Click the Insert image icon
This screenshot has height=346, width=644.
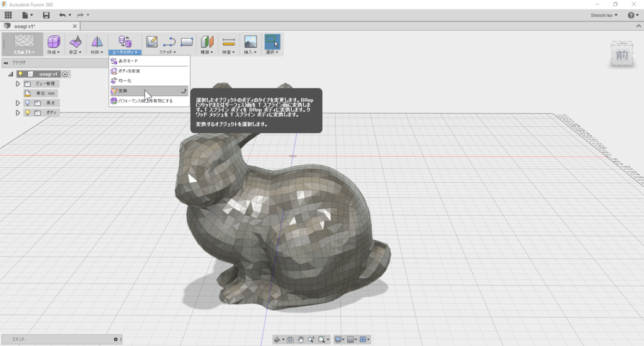(250, 42)
